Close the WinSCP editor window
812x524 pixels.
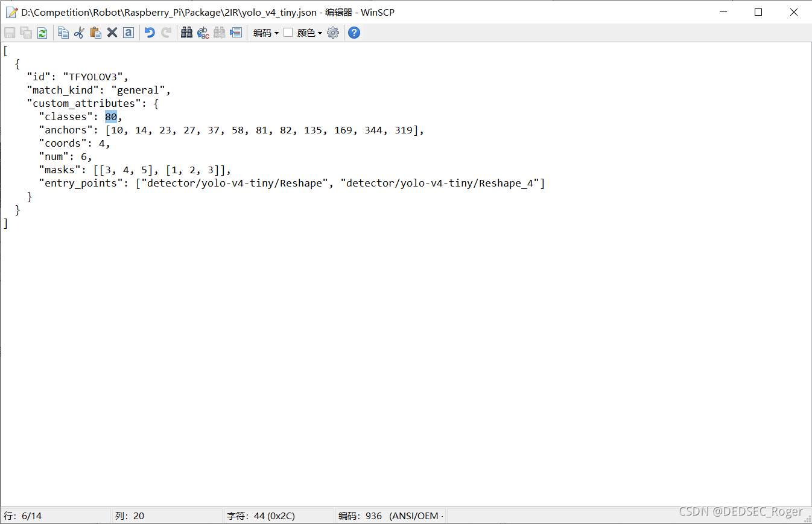point(794,12)
